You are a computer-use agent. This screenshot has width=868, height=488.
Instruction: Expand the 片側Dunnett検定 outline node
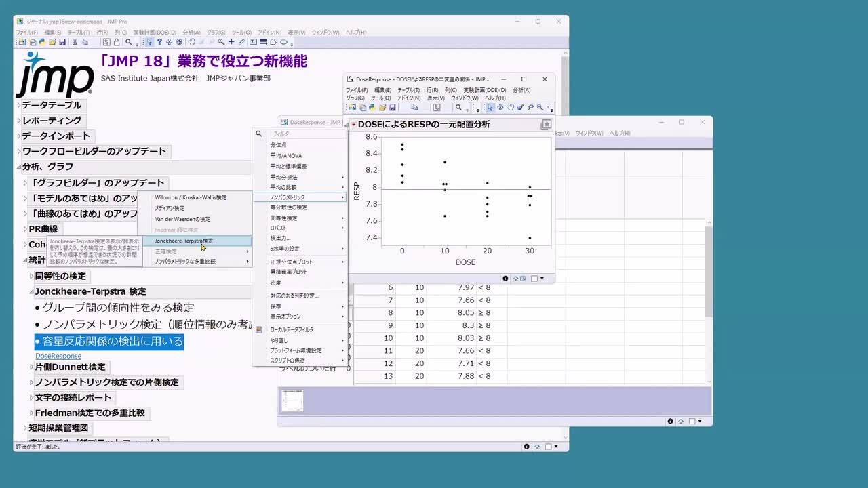pos(31,367)
